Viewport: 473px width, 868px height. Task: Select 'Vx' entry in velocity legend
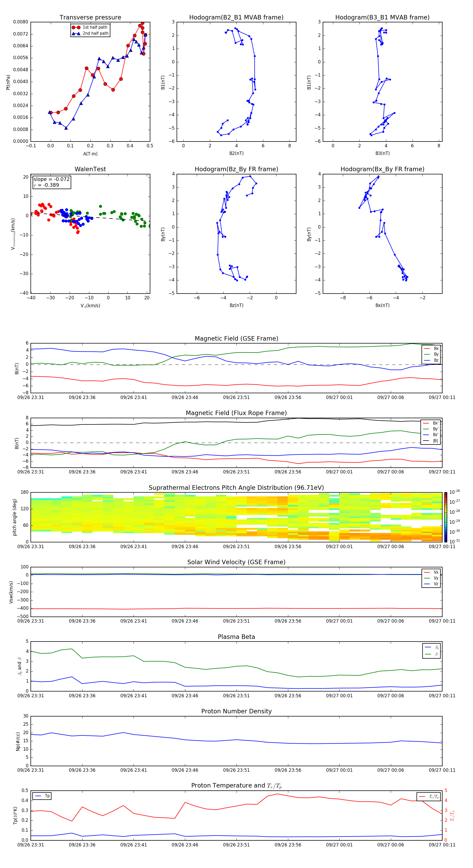[431, 572]
